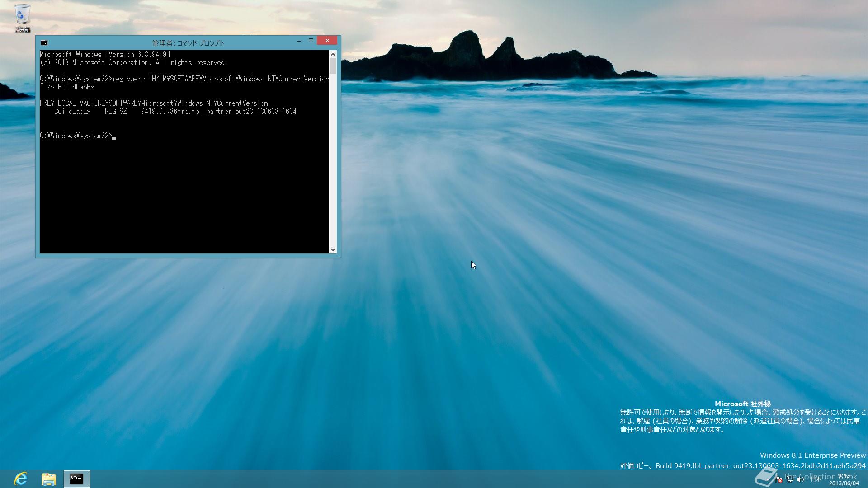Image resolution: width=868 pixels, height=488 pixels.
Task: Minimize the Command Prompt window
Action: coord(299,41)
